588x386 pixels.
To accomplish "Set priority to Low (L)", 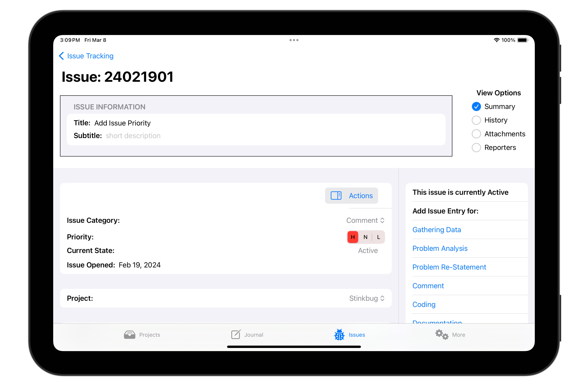I will click(378, 237).
